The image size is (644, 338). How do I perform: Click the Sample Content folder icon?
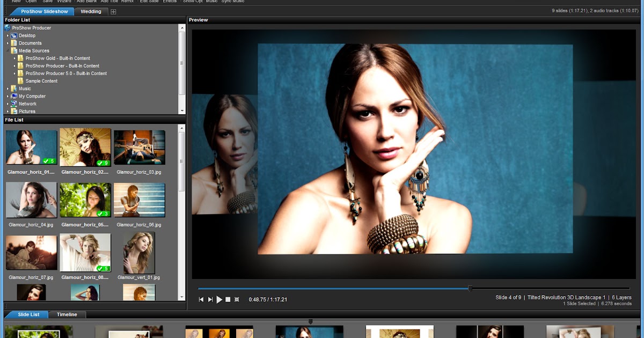(20, 81)
